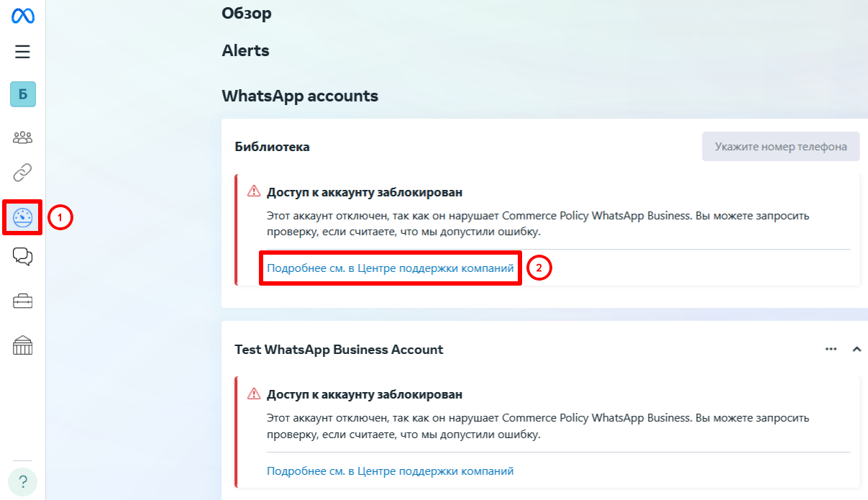Open the chat bubbles icon in sidebar

click(23, 257)
